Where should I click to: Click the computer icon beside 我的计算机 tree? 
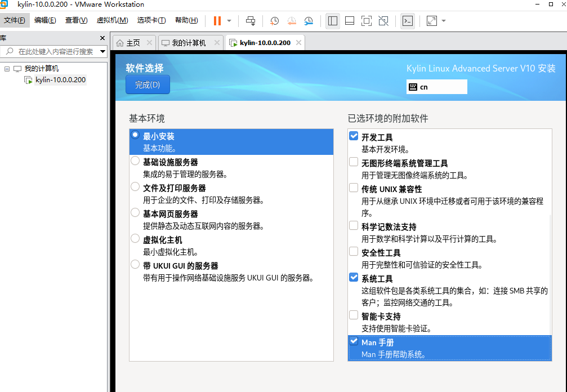coord(17,69)
